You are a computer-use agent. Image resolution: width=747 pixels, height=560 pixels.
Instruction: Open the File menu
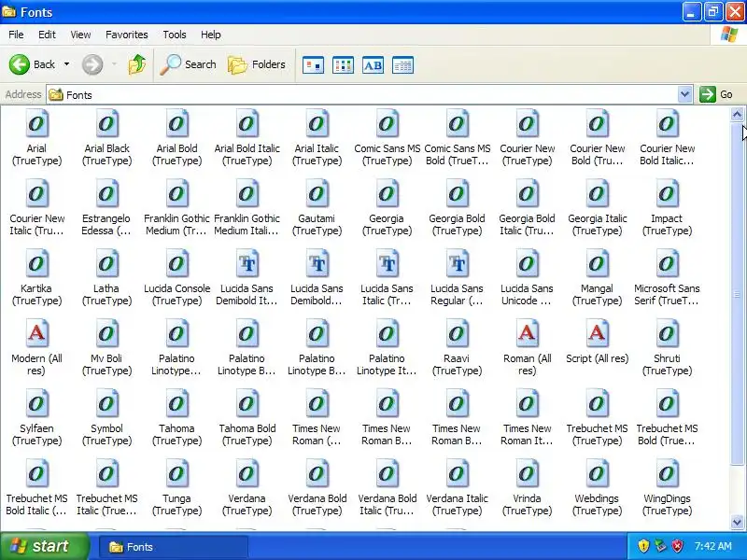coord(16,35)
